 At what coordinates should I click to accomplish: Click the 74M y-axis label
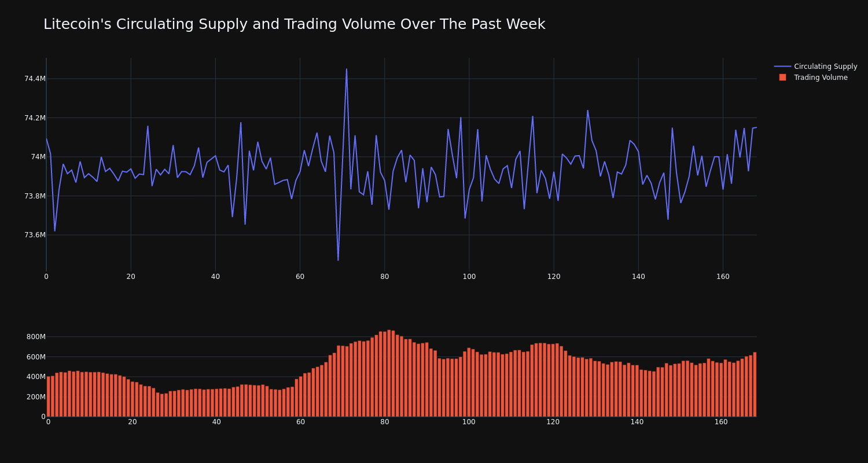(x=38, y=157)
